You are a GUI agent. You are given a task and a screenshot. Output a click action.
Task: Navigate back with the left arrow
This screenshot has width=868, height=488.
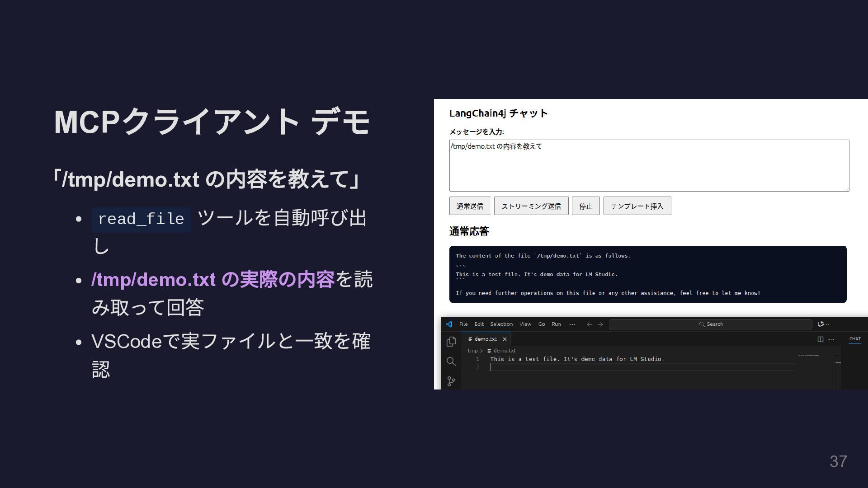point(589,324)
